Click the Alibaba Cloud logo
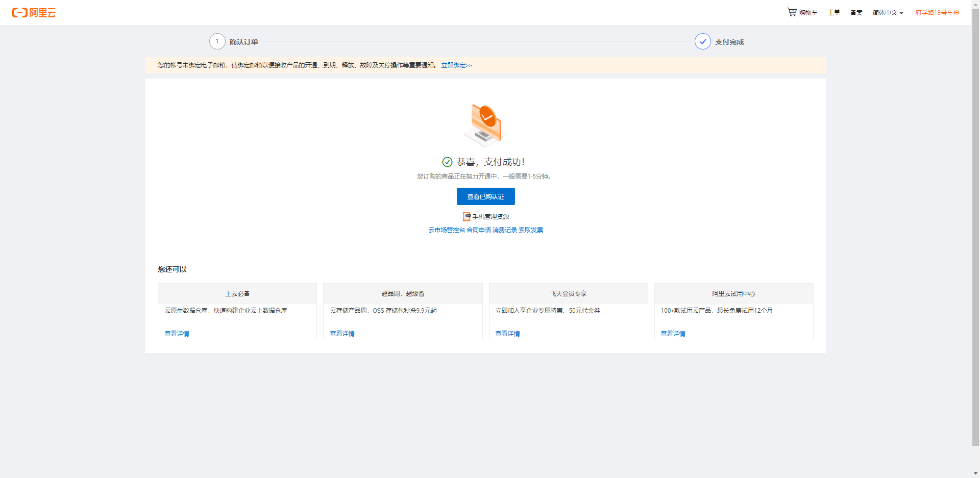The width and height of the screenshot is (980, 478). click(x=34, y=12)
